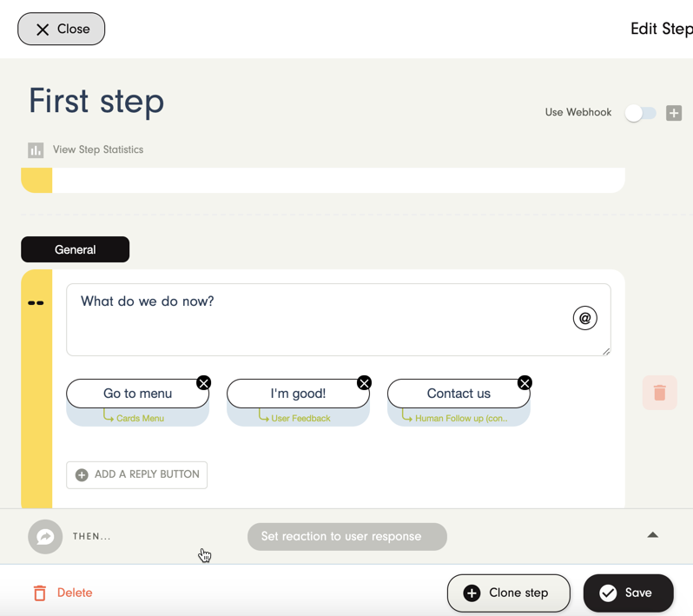Remove the 'Go to menu' reply button
693x616 pixels.
click(x=204, y=383)
